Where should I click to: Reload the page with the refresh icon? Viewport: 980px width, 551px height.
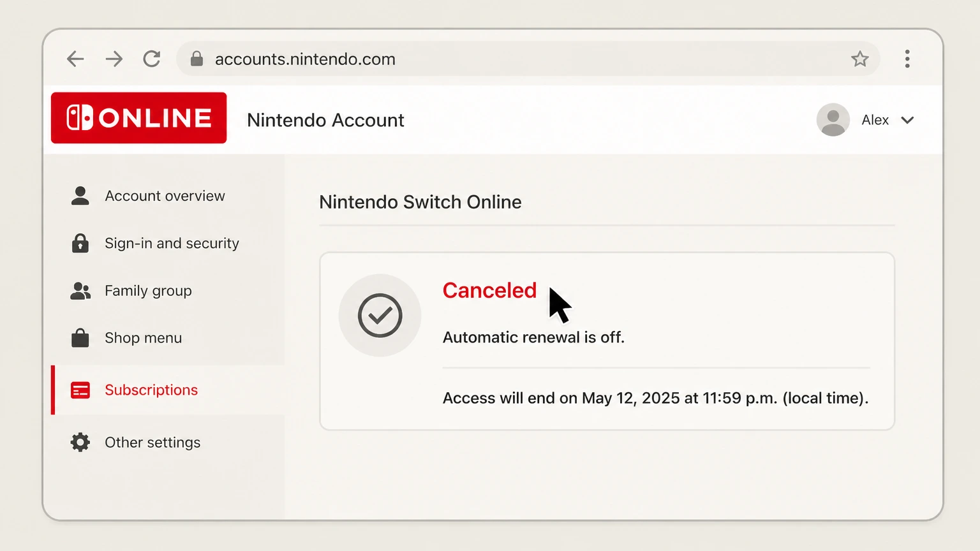click(x=152, y=59)
